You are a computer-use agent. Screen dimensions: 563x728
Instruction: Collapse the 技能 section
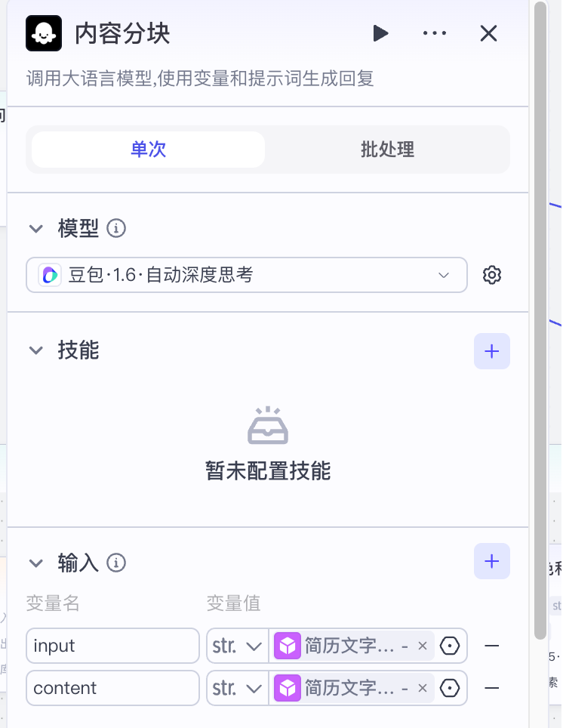pos(35,350)
